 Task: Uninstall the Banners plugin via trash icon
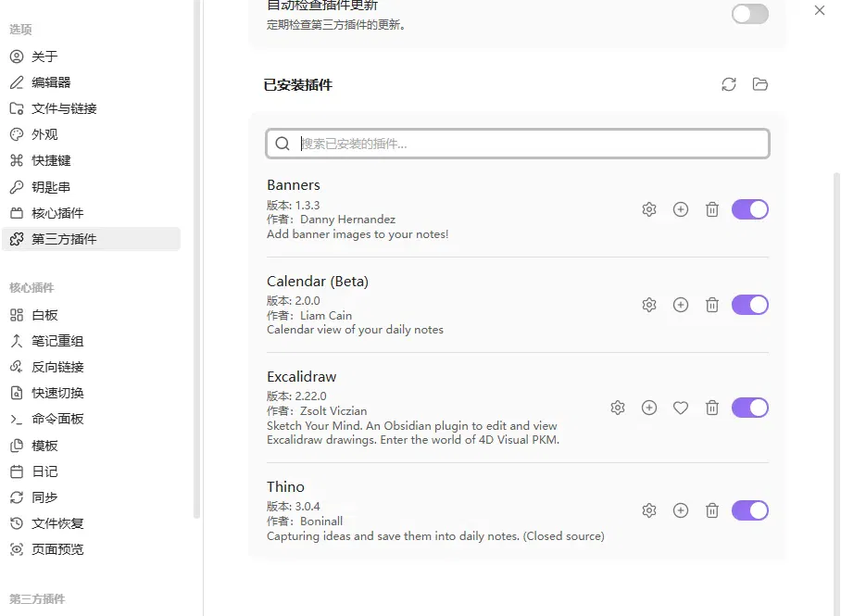712,209
